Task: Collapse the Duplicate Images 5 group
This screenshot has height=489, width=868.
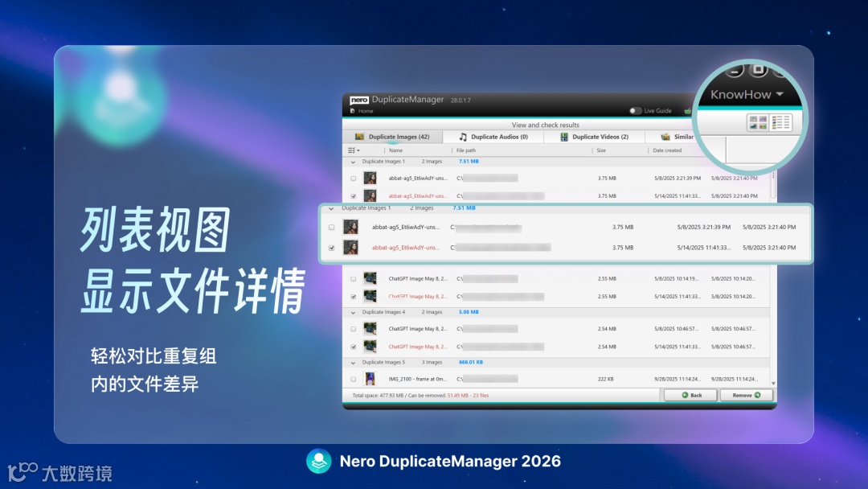Action: tap(353, 363)
